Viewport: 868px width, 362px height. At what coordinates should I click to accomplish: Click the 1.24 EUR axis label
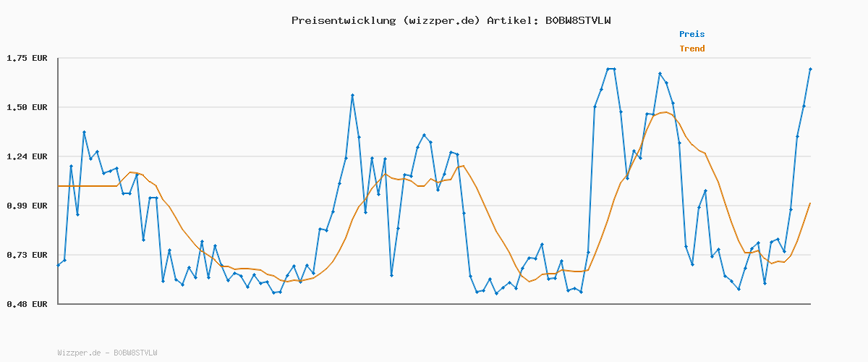point(27,156)
